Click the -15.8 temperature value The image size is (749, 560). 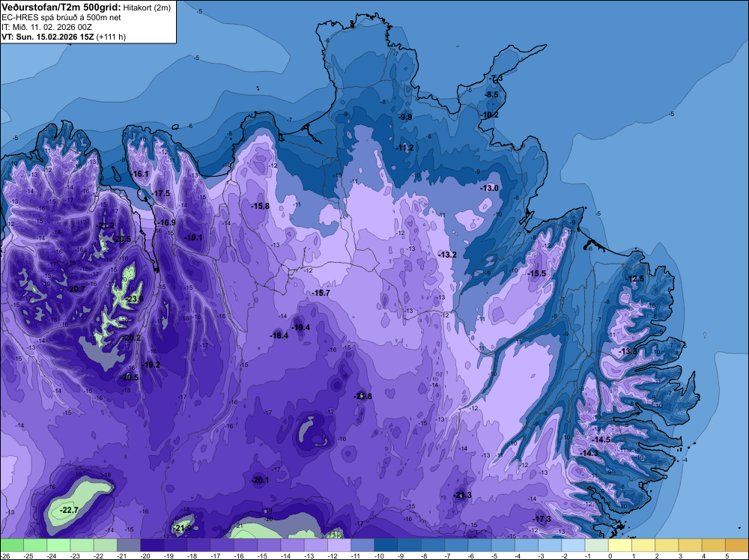(x=261, y=206)
